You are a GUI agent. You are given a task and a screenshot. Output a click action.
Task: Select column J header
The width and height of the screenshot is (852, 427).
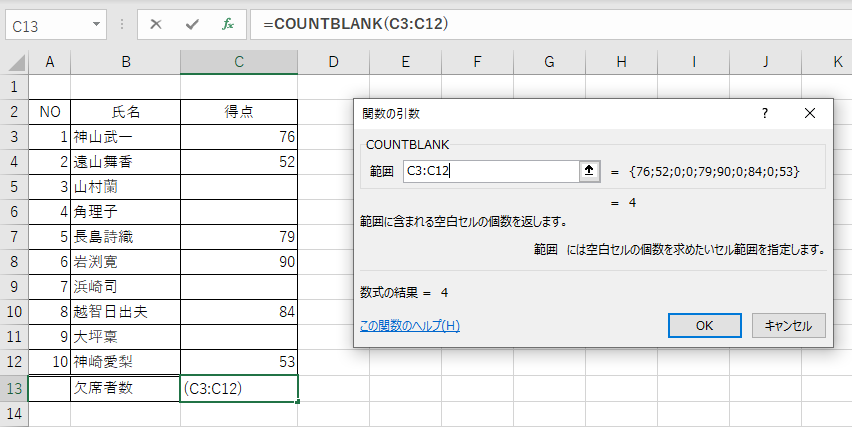tap(765, 62)
